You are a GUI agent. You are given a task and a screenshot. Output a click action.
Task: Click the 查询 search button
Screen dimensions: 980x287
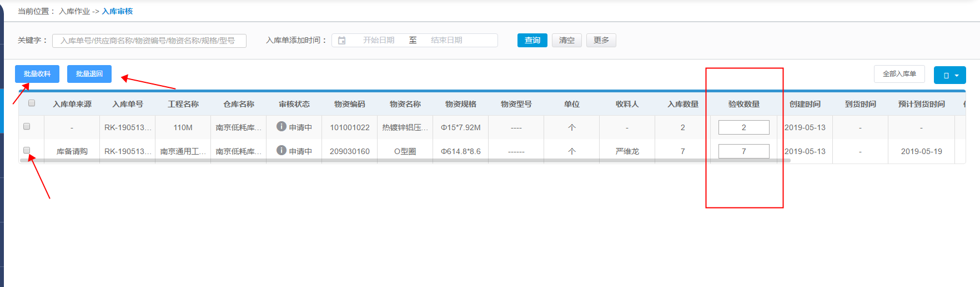point(532,40)
